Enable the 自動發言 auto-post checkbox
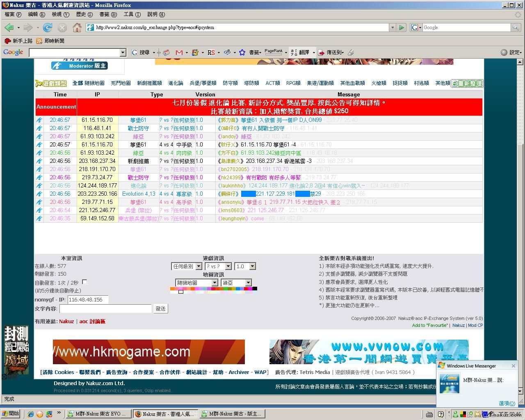The width and height of the screenshot is (525, 420). coord(84,282)
